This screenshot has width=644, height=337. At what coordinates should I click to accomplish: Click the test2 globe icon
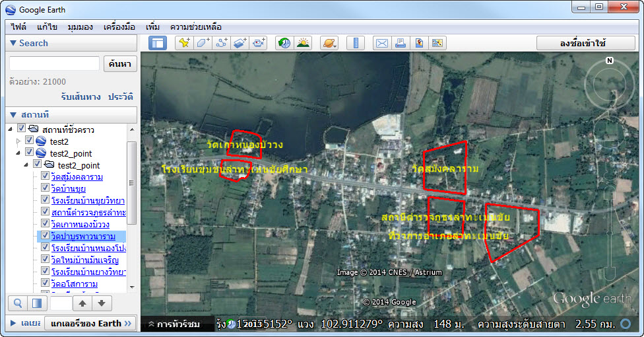coord(41,141)
